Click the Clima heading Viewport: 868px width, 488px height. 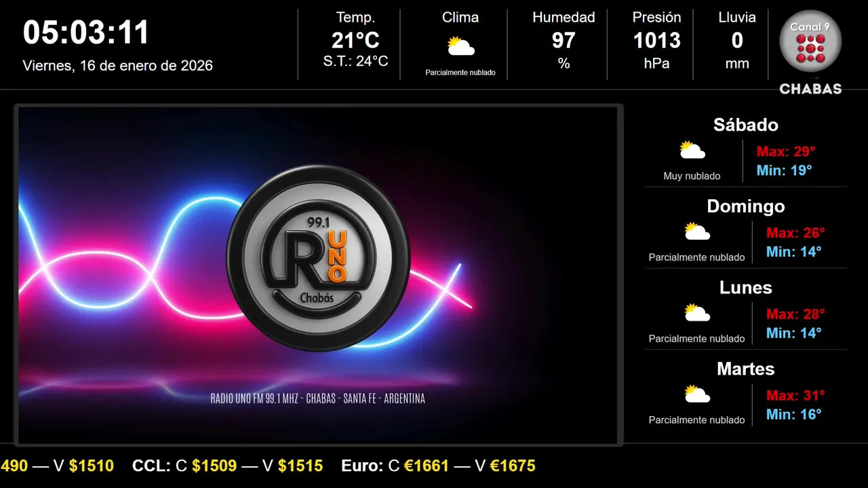click(460, 18)
